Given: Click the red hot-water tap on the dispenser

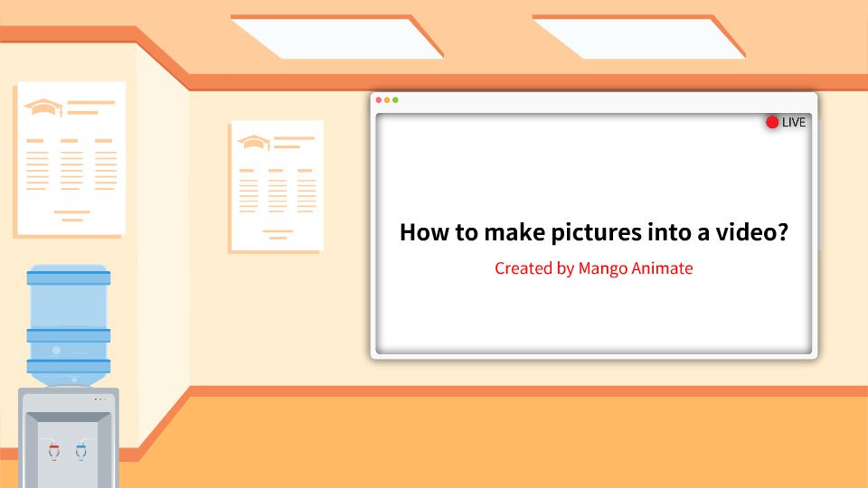Looking at the screenshot, I should click(53, 452).
